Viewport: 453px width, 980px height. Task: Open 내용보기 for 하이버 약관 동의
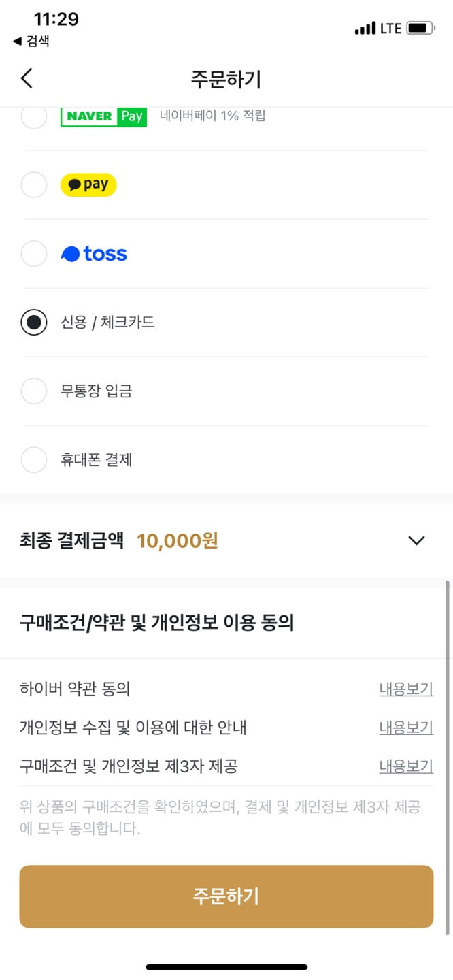[406, 689]
